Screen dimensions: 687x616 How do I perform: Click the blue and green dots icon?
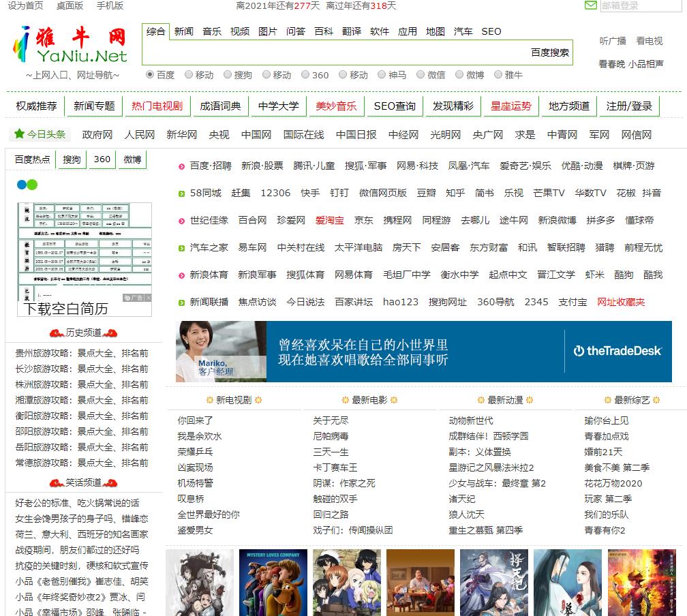[x=27, y=185]
